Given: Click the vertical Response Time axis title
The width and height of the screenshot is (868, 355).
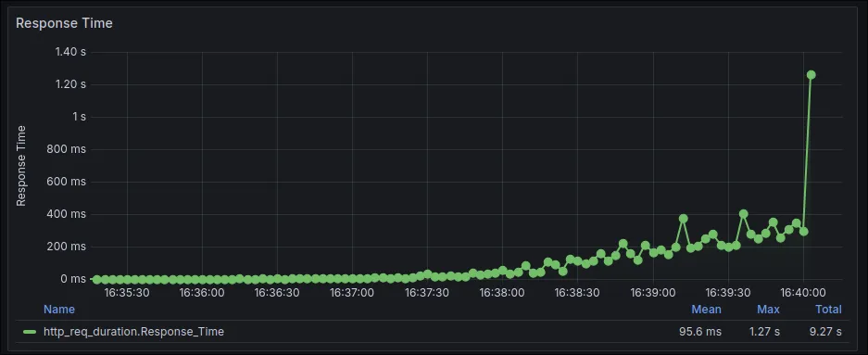Looking at the screenshot, I should [x=21, y=166].
